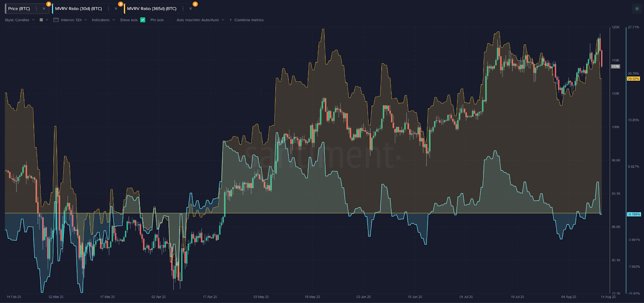This screenshot has width=644, height=303.
Task: Click the Bitcoin badge on Price (BTC) tab
Action: 48,4
